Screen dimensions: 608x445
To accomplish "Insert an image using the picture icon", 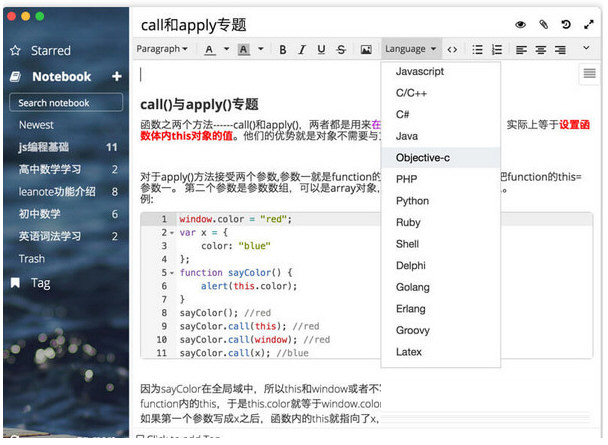I will 366,49.
